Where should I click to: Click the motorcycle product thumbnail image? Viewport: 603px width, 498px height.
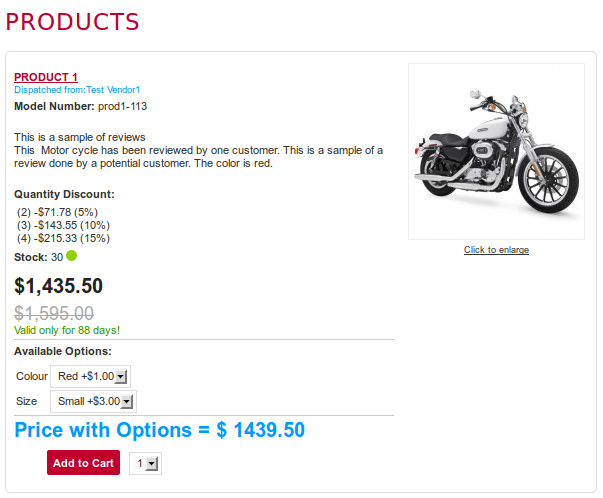(x=496, y=152)
